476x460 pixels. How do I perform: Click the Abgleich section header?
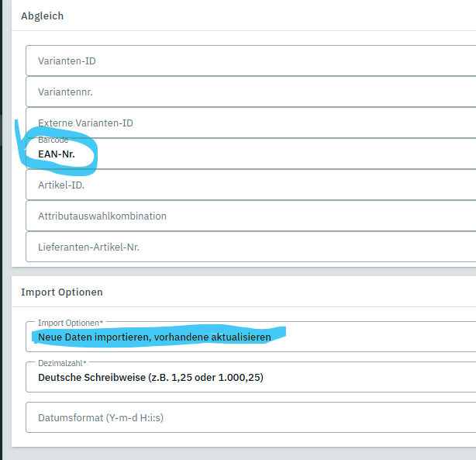point(43,16)
